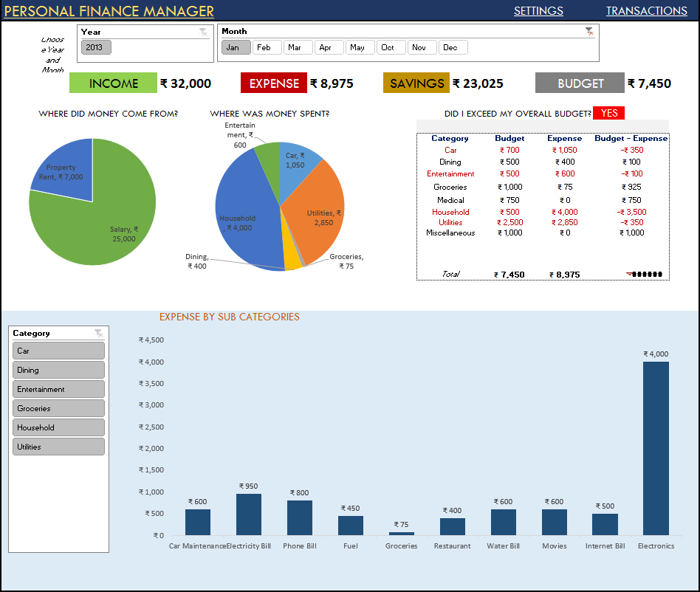
Task: Click the red YES budget-exceeded indicator
Action: [608, 113]
